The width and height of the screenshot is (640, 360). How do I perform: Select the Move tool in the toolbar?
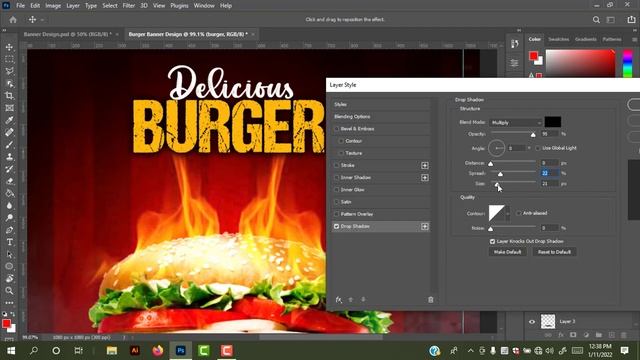(9, 47)
